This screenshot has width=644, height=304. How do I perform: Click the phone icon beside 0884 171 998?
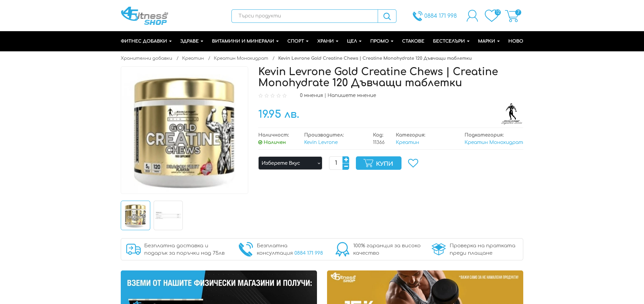click(417, 16)
